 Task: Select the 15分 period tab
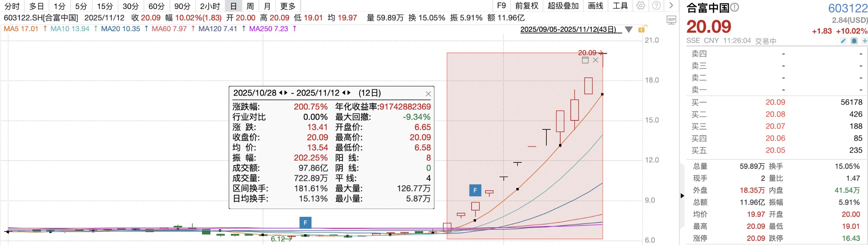[x=105, y=6]
